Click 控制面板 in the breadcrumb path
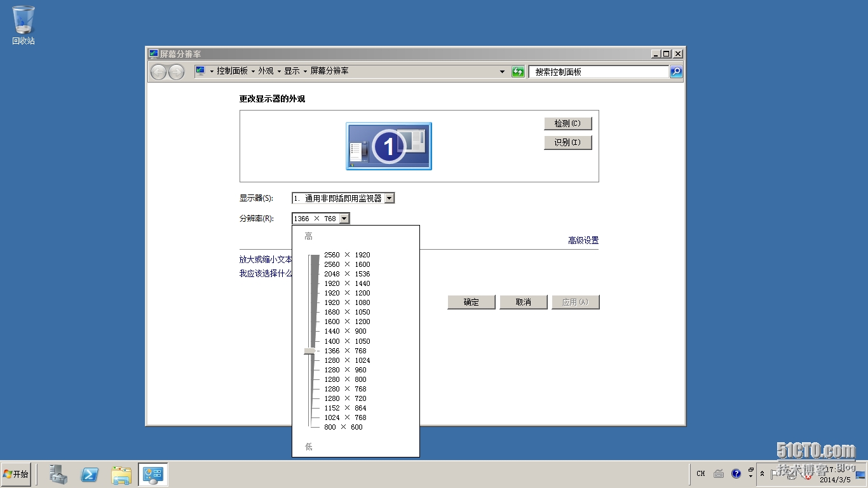The width and height of the screenshot is (868, 488). 232,71
